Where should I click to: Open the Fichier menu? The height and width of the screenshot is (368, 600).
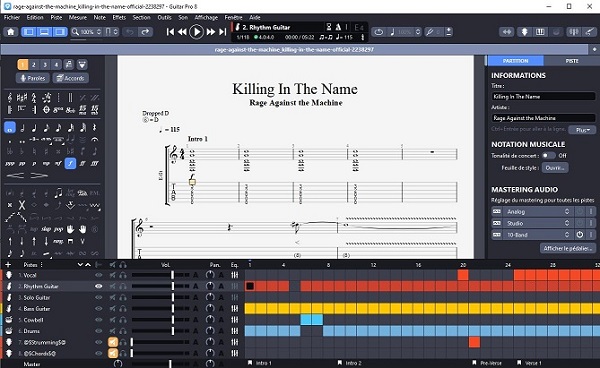(x=12, y=17)
